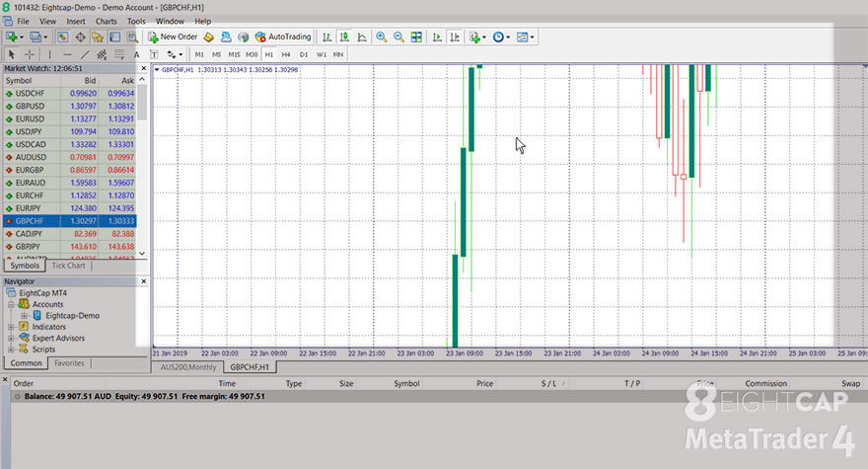Toggle chart shift icon

click(455, 38)
